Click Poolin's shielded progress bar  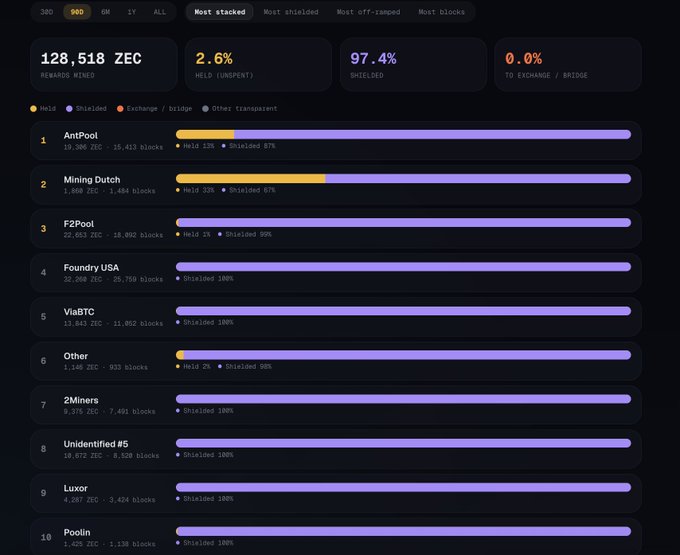pyautogui.click(x=404, y=532)
